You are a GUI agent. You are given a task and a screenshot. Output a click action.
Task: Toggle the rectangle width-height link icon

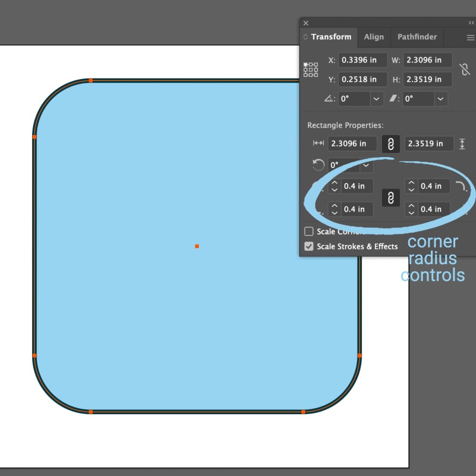391,144
